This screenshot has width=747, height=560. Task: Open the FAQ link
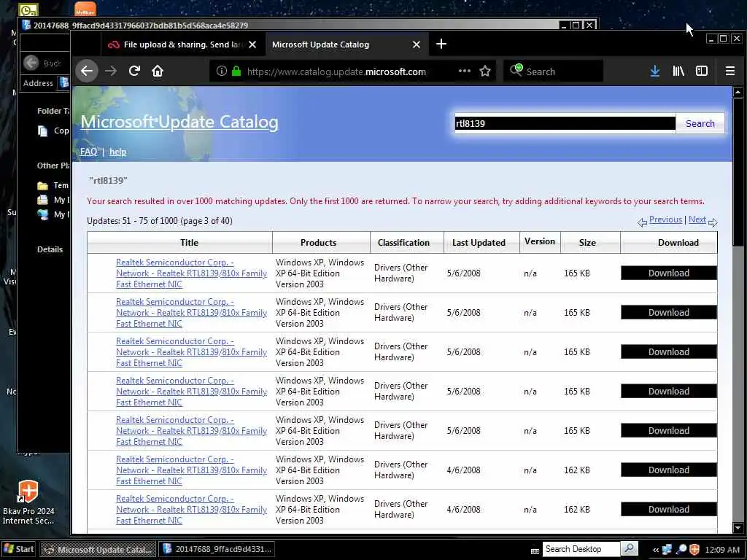coord(88,152)
